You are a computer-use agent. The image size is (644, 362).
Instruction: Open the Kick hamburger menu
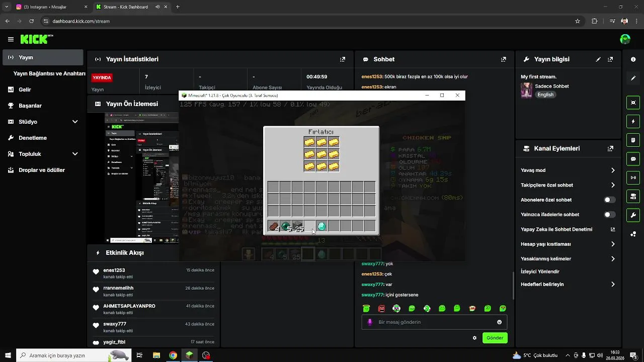(11, 39)
